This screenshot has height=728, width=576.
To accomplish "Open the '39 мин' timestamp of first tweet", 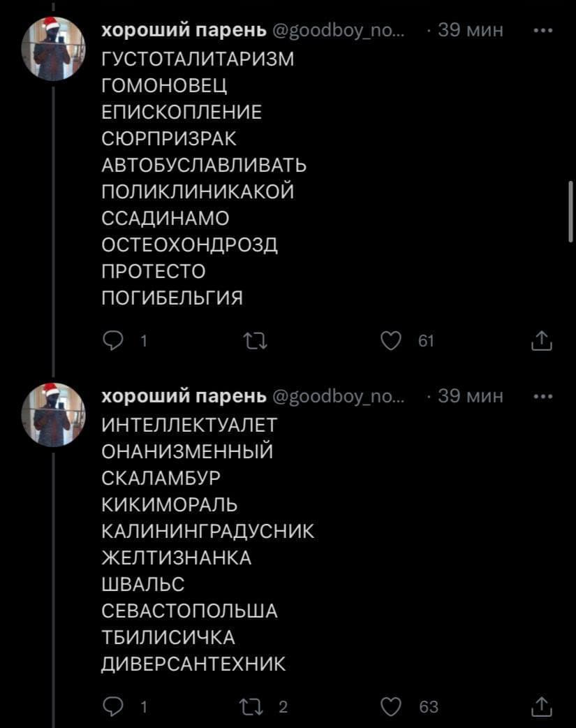I will (x=470, y=31).
